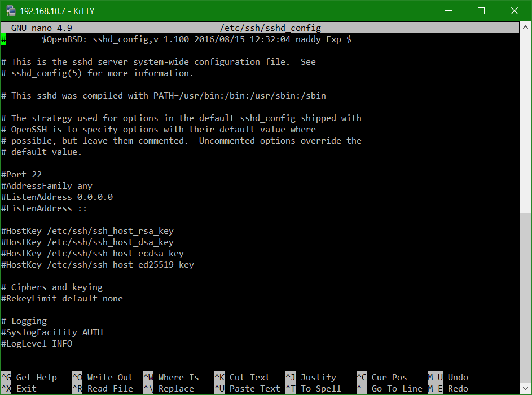Open nano's Get Help command
This screenshot has width=532, height=395.
(36, 377)
